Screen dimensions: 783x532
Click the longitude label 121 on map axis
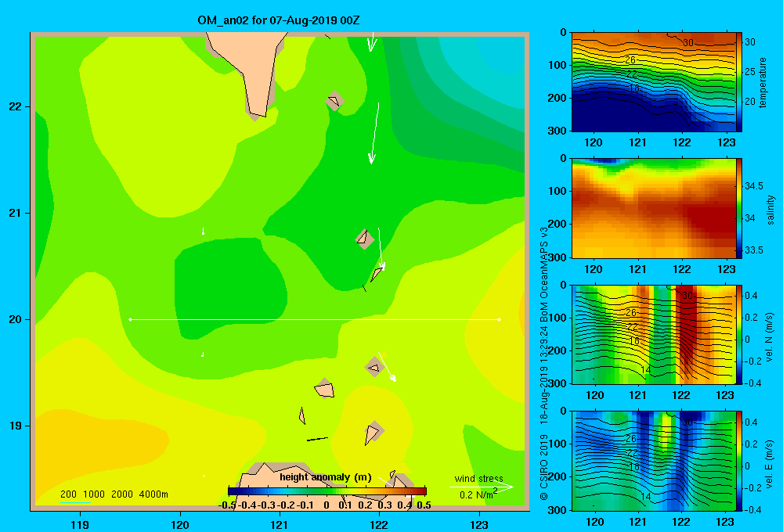280,524
